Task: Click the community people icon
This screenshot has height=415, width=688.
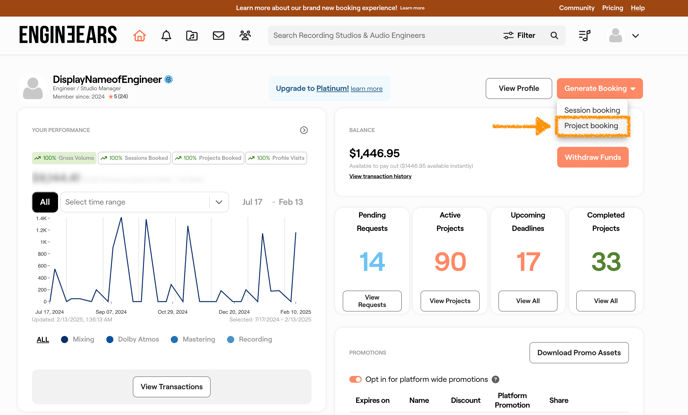Action: [x=245, y=36]
